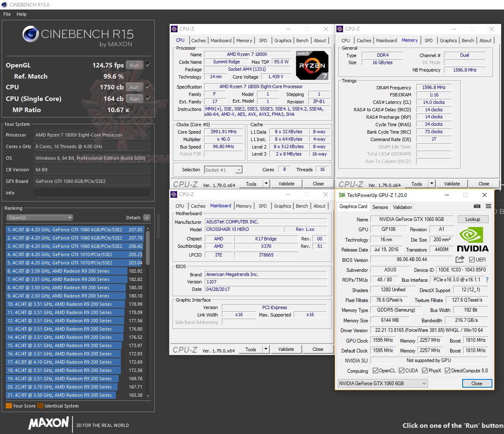Open the Help menu in Cinebench
This screenshot has height=434, width=504.
(x=22, y=14)
